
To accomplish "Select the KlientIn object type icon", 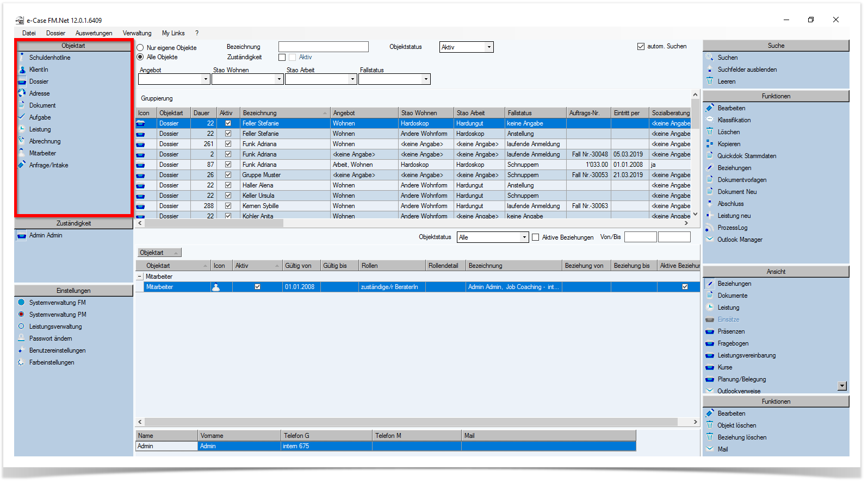I will coord(22,70).
